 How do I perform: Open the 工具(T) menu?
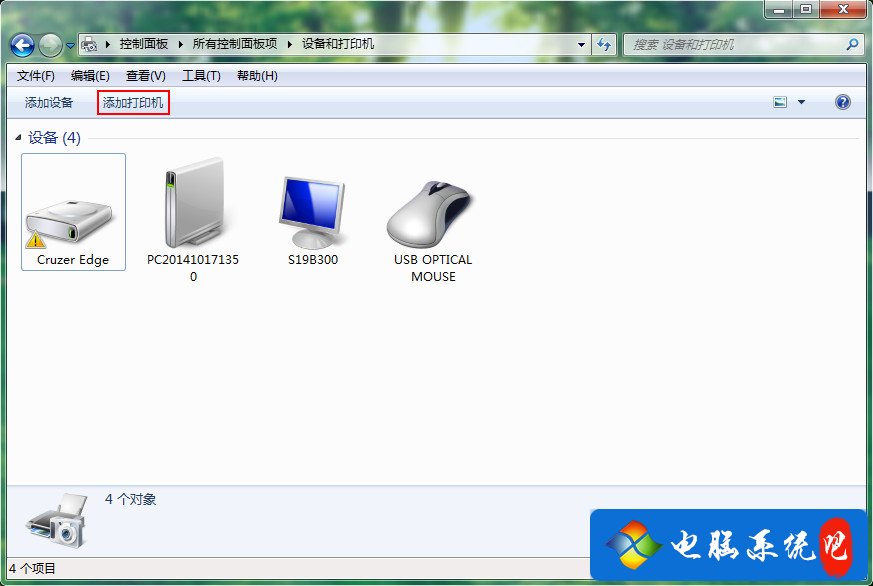click(201, 76)
